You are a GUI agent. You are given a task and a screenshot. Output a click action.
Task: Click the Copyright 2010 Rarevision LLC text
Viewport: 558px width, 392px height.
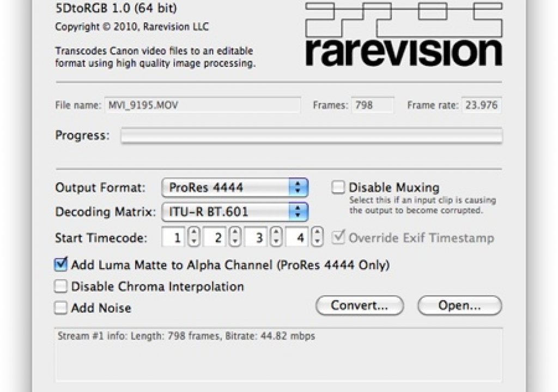(x=132, y=27)
